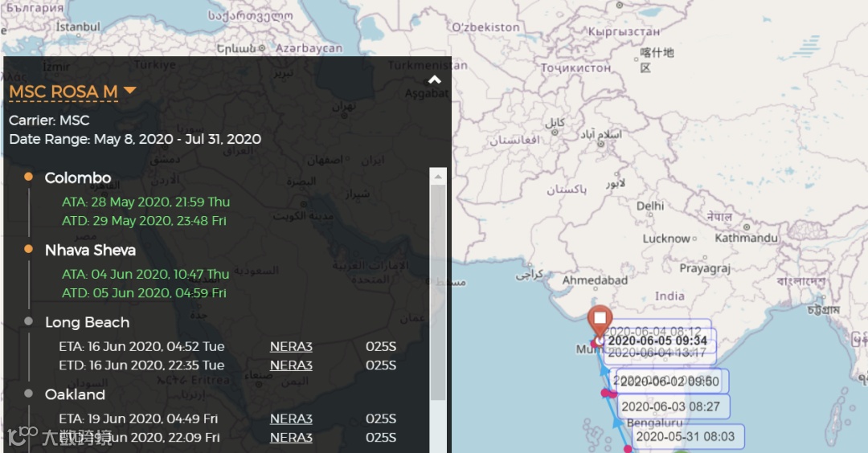The image size is (868, 453).
Task: Click Nhava Sheva ATD 05 Jun 2020 entry
Action: click(144, 293)
